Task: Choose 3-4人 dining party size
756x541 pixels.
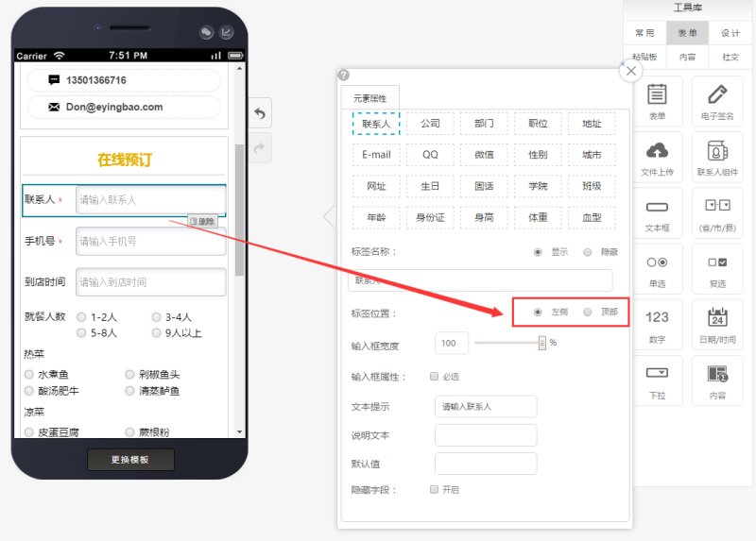Action: click(x=156, y=317)
